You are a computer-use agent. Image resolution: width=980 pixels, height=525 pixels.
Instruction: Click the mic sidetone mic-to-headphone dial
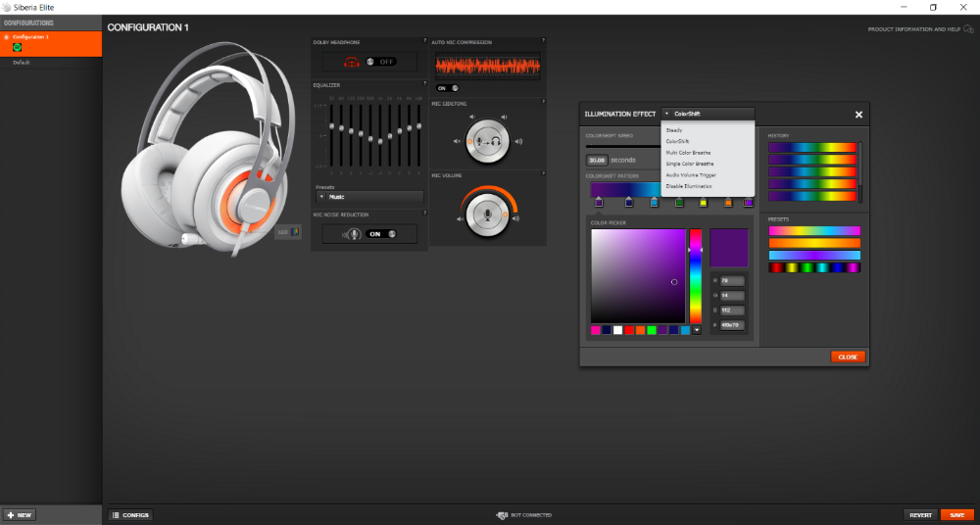click(x=487, y=141)
